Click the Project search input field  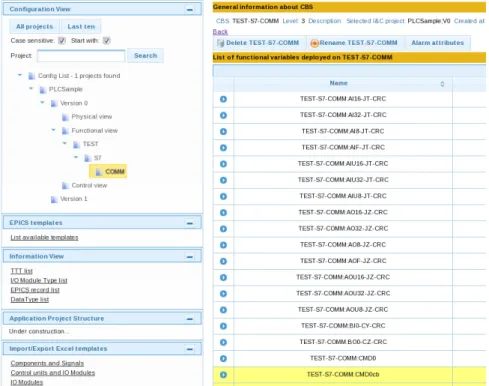click(x=81, y=56)
